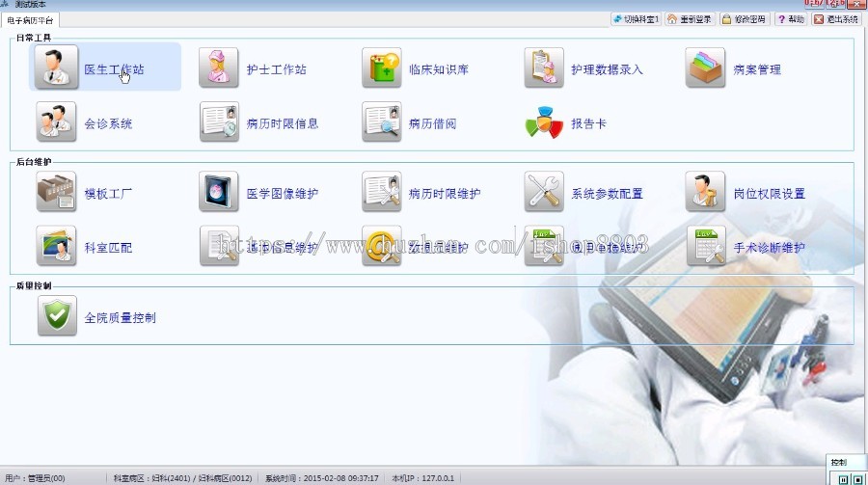Open 报告卡 report card module
This screenshot has width=868, height=485.
point(565,122)
